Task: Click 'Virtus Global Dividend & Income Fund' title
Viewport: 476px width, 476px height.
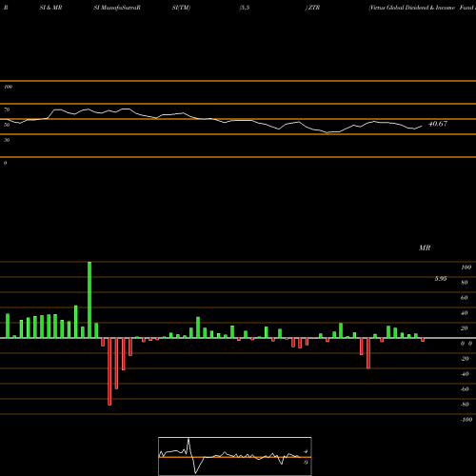Action: [423, 8]
